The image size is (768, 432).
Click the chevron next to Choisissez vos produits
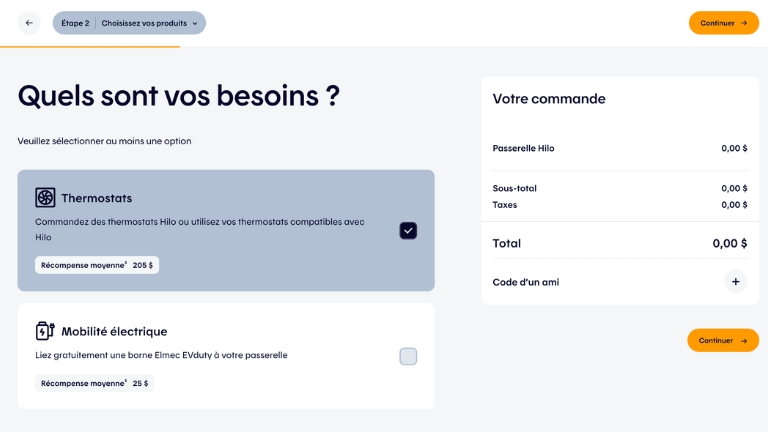point(195,23)
